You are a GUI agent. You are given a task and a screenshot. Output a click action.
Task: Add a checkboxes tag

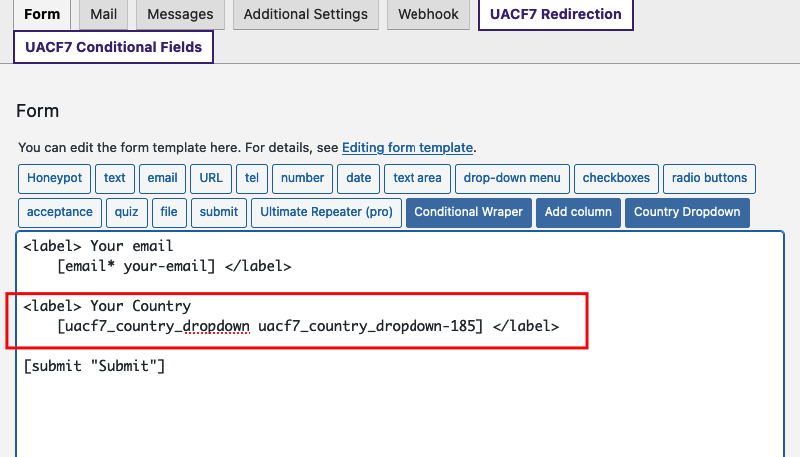[x=616, y=179]
